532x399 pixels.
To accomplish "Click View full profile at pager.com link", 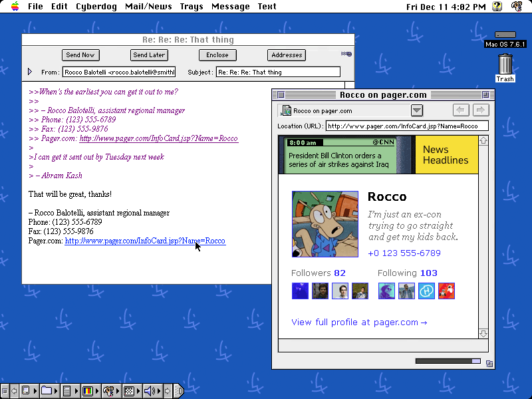I will [359, 323].
